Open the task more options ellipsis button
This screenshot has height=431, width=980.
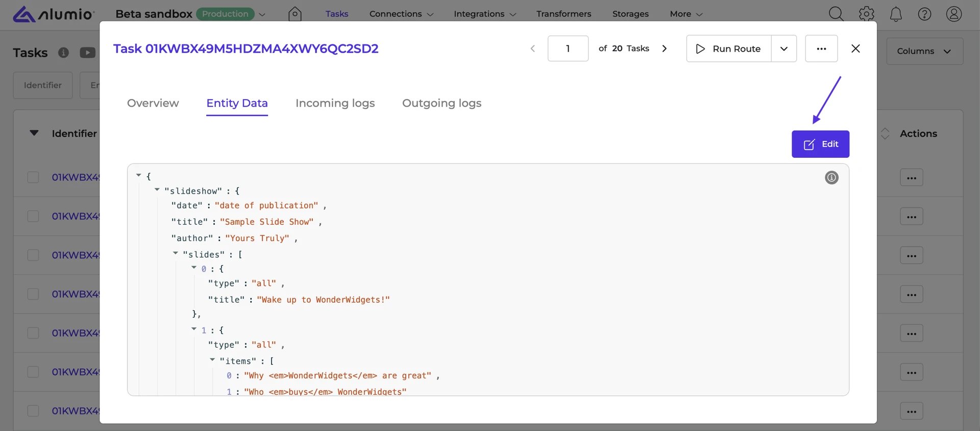[821, 49]
